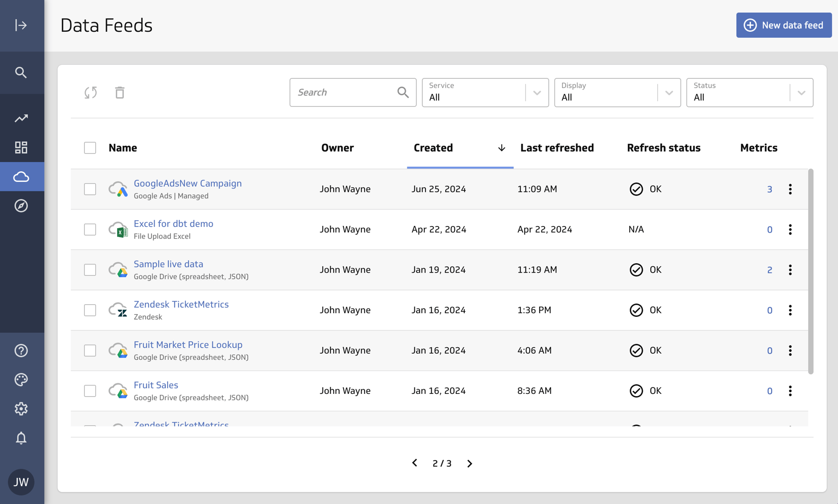Check the Fruit Market Price Lookup checkbox
The height and width of the screenshot is (504, 838).
click(x=90, y=350)
